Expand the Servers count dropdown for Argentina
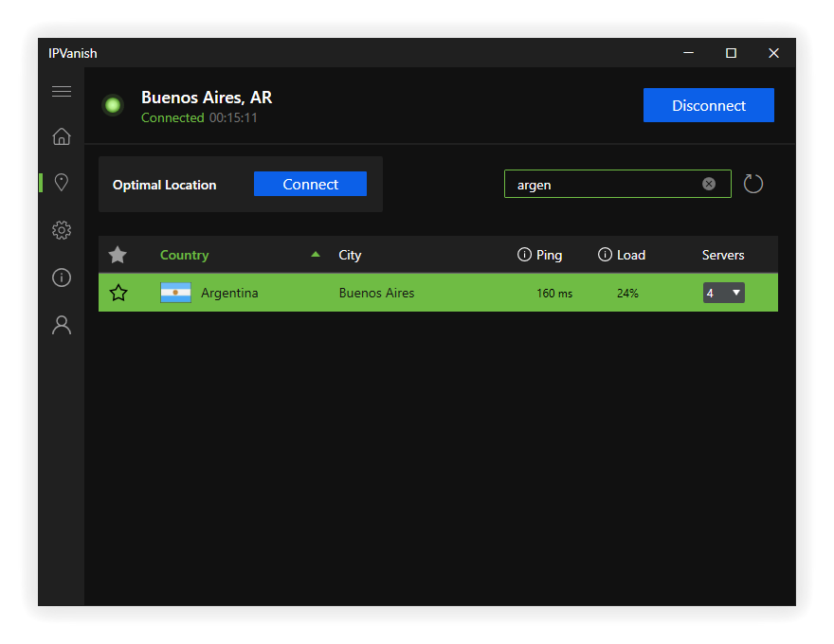This screenshot has height=644, width=834. [x=723, y=293]
